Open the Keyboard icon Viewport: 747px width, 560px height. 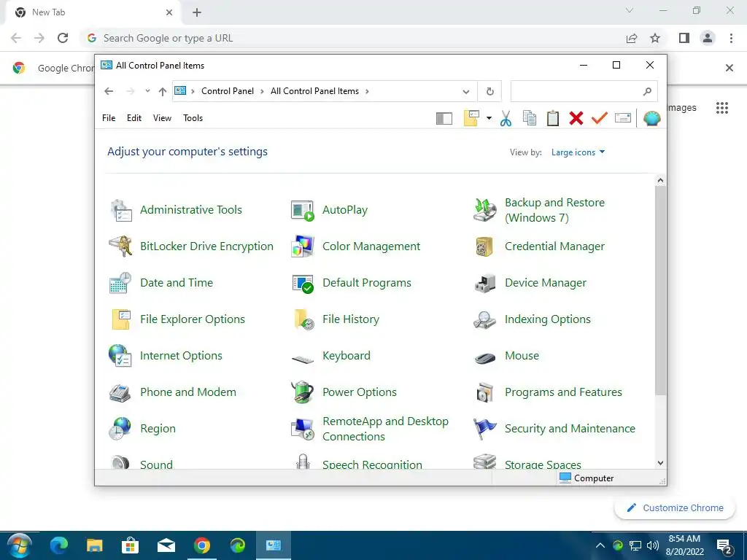(x=303, y=359)
